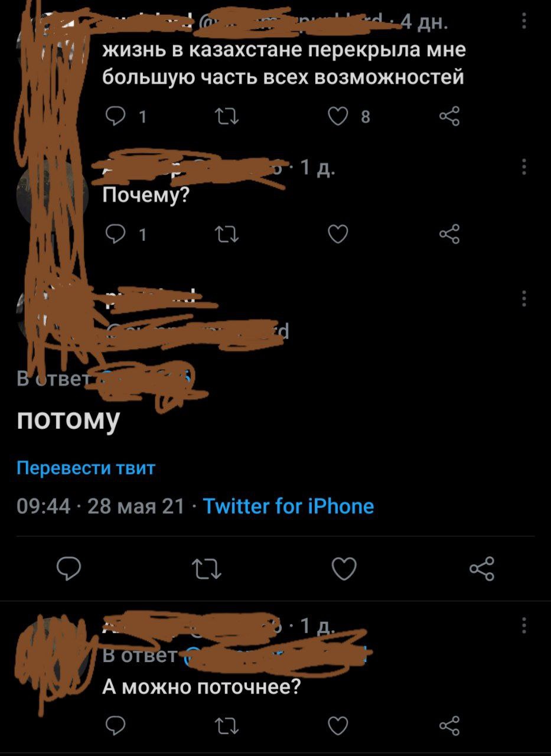Open more options for the top tweet
Viewport: 551px width, 756px height.
pyautogui.click(x=524, y=21)
